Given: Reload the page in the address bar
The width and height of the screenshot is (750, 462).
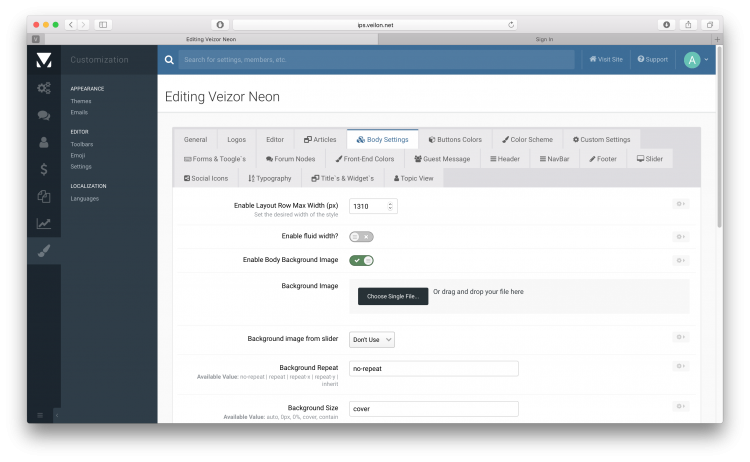Looking at the screenshot, I should 511,25.
